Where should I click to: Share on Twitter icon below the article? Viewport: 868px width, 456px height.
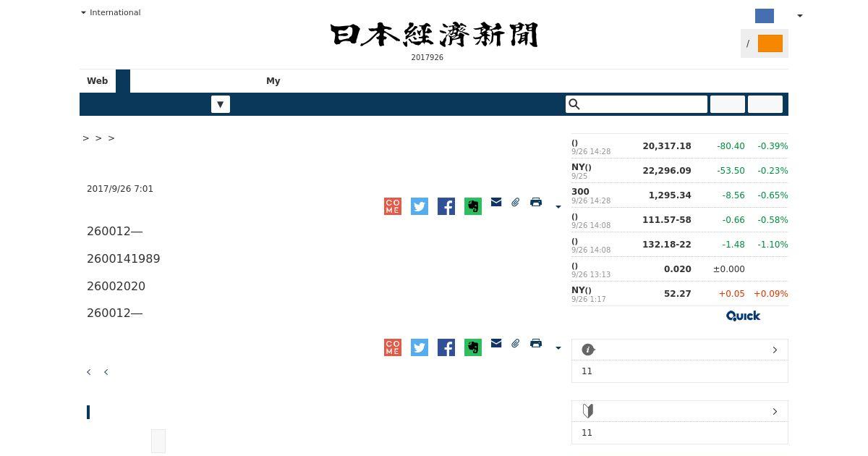pyautogui.click(x=420, y=347)
